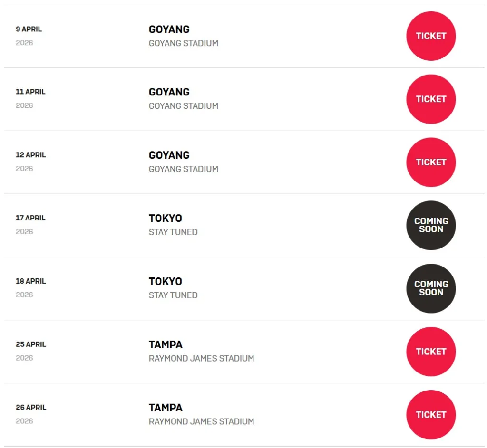Click STAY TUNED text on 18 April row

coord(173,295)
